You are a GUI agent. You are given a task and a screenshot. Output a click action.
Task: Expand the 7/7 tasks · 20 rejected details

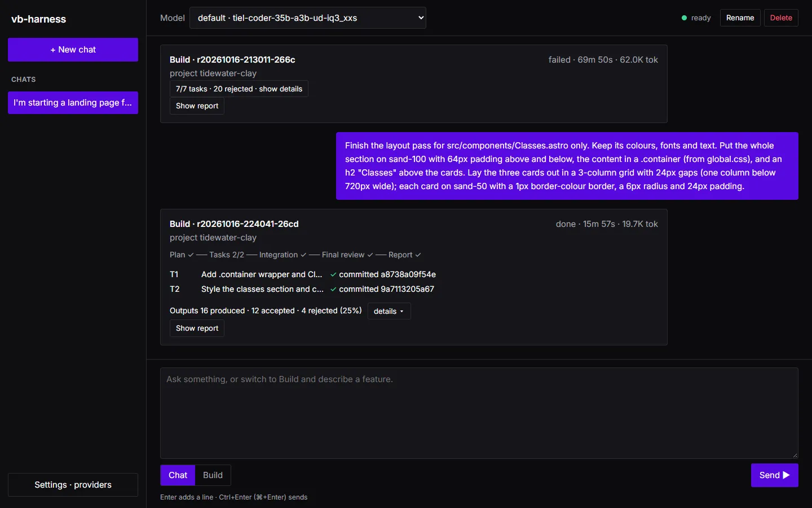click(239, 89)
